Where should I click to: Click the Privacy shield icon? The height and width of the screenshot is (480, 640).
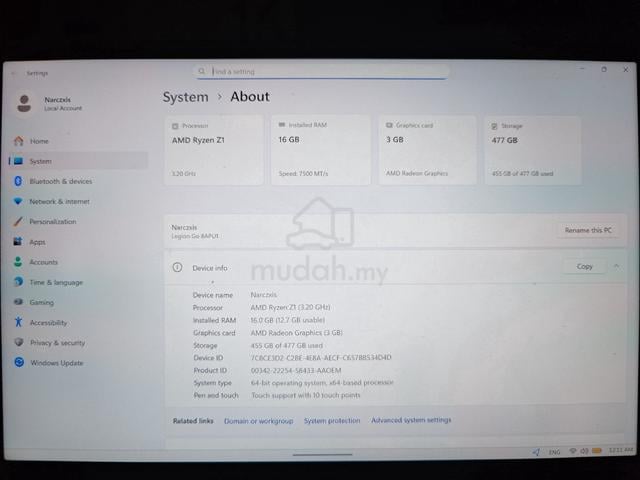click(x=18, y=342)
